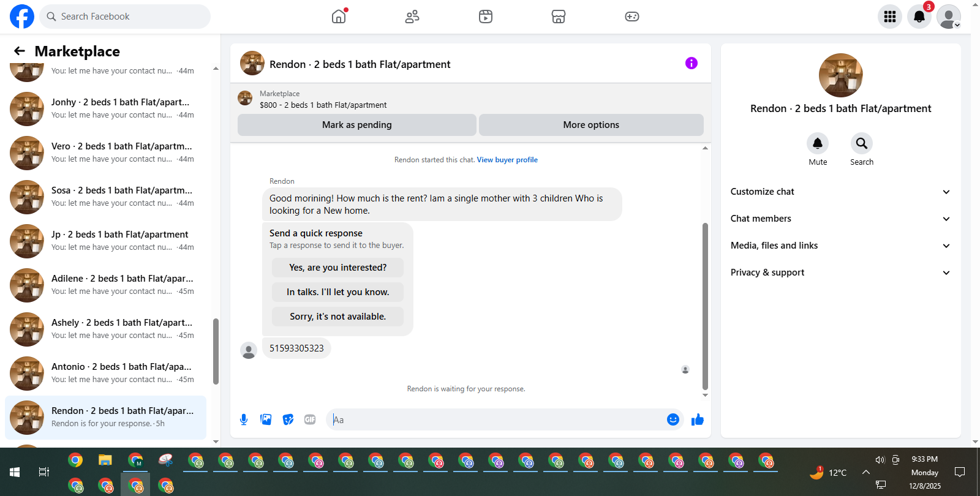The image size is (980, 496).
Task: Open the Sosa apartment conversation
Action: [x=105, y=197]
